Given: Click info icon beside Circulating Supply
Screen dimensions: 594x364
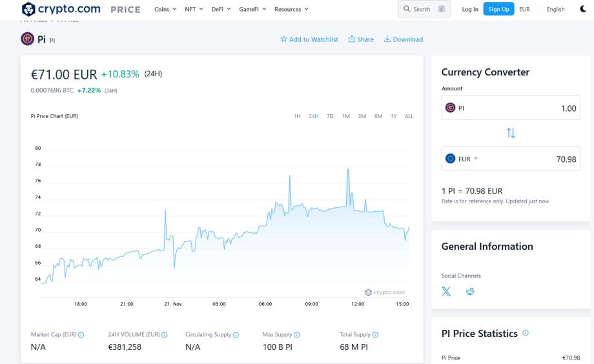Looking at the screenshot, I should pyautogui.click(x=236, y=334).
